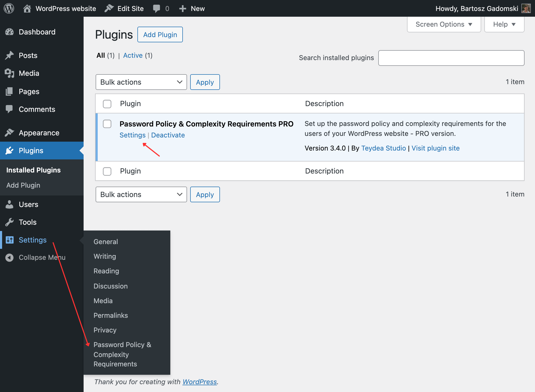This screenshot has width=535, height=392.
Task: Expand the Help panel
Action: pyautogui.click(x=504, y=24)
